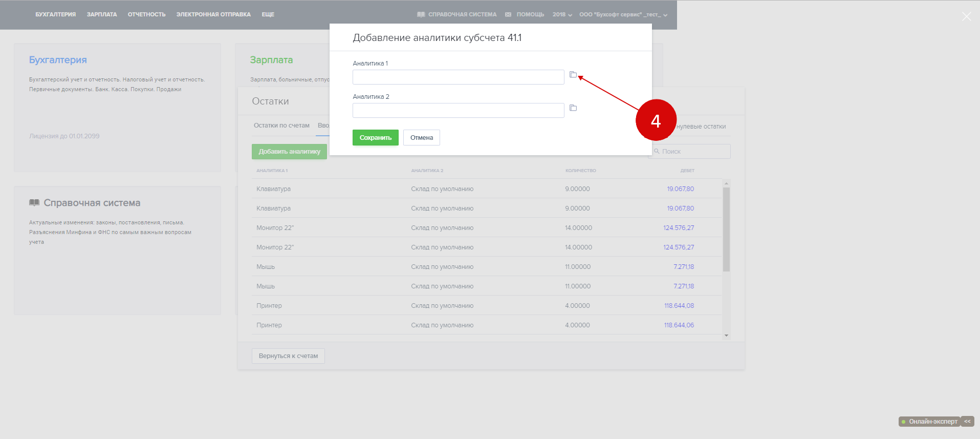The image size is (980, 439).
Task: Click the book icon on Справочная система card
Action: click(x=34, y=203)
